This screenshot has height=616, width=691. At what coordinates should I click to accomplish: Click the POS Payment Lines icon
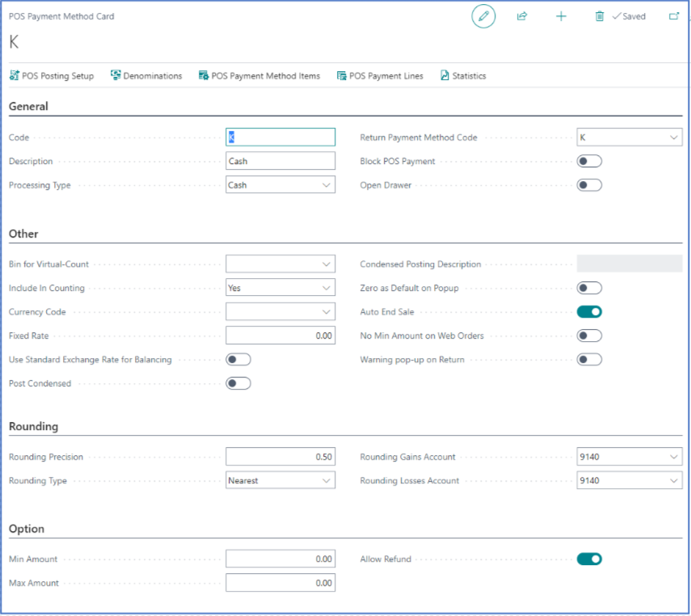coord(342,75)
